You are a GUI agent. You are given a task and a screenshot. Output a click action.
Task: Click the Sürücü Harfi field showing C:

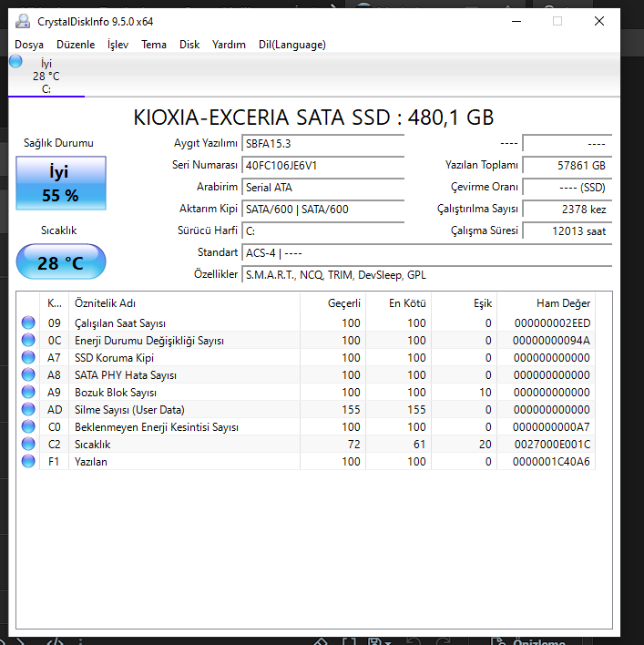coord(322,230)
